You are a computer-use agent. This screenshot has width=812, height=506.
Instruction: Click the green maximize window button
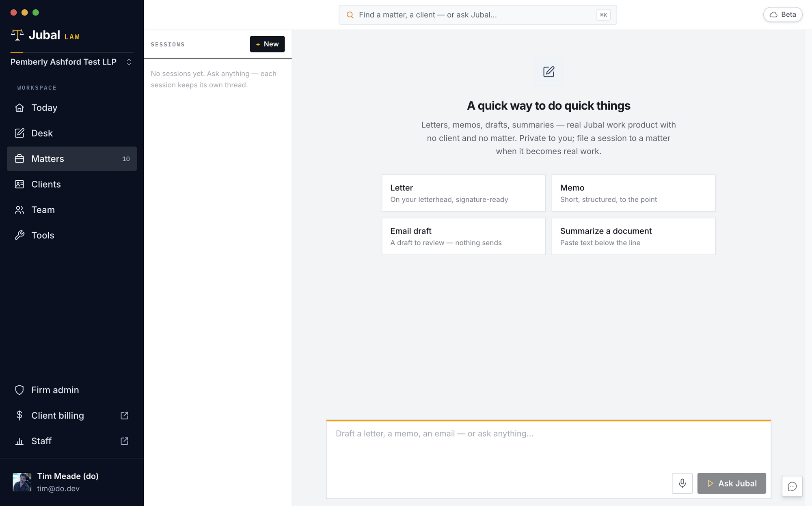pos(36,13)
